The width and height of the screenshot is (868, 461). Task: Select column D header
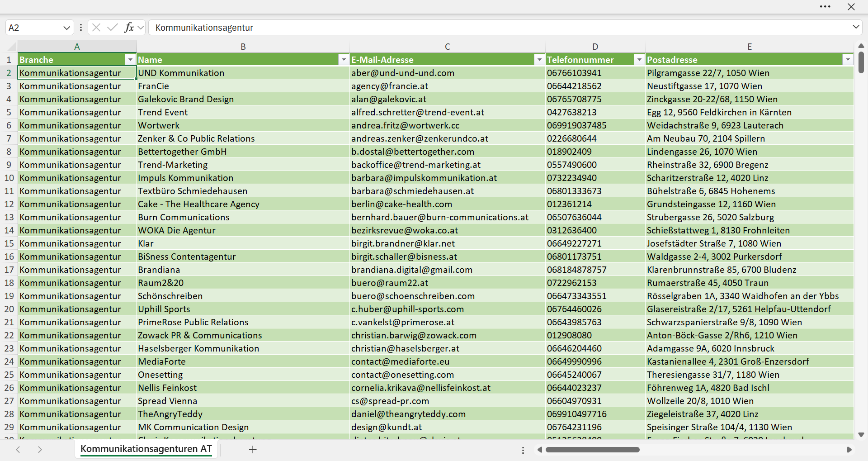[595, 47]
